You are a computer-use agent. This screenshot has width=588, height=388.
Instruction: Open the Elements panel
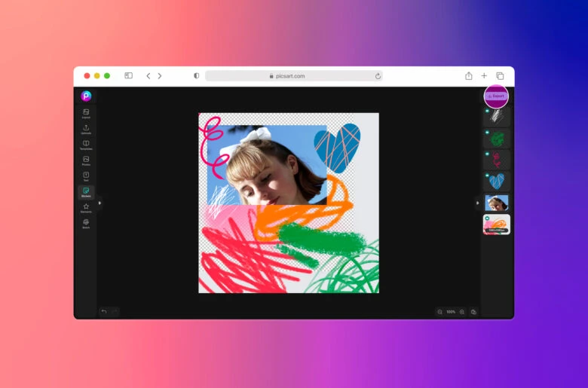pyautogui.click(x=86, y=207)
